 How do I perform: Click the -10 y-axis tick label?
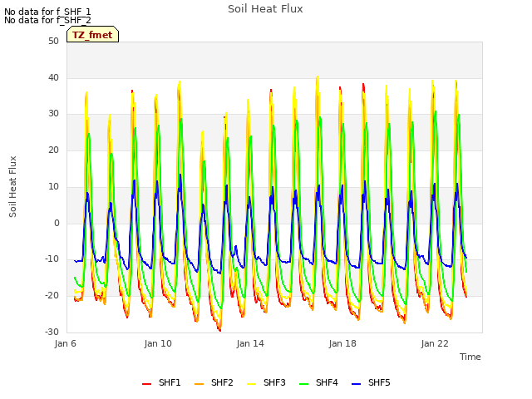coord(52,259)
